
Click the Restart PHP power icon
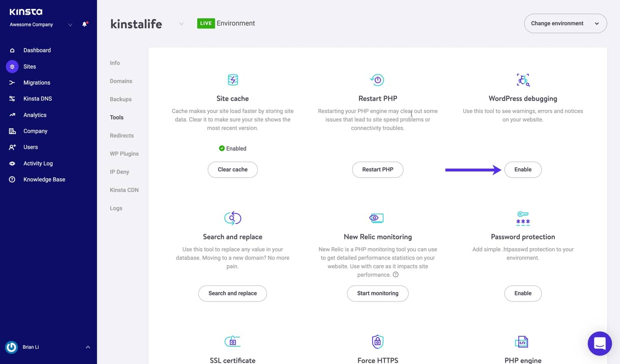pos(377,80)
